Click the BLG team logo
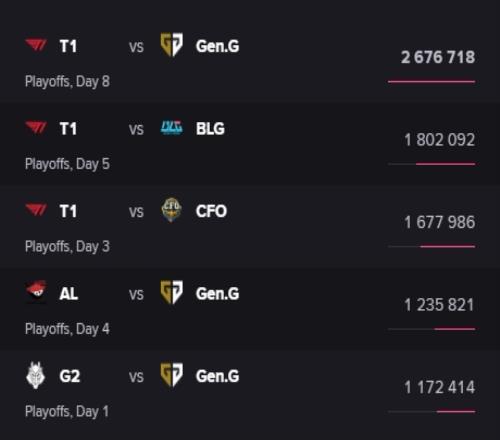 pyautogui.click(x=172, y=128)
